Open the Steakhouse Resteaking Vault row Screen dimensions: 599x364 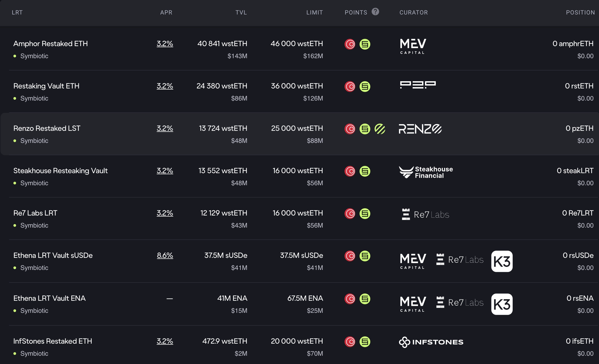point(61,171)
